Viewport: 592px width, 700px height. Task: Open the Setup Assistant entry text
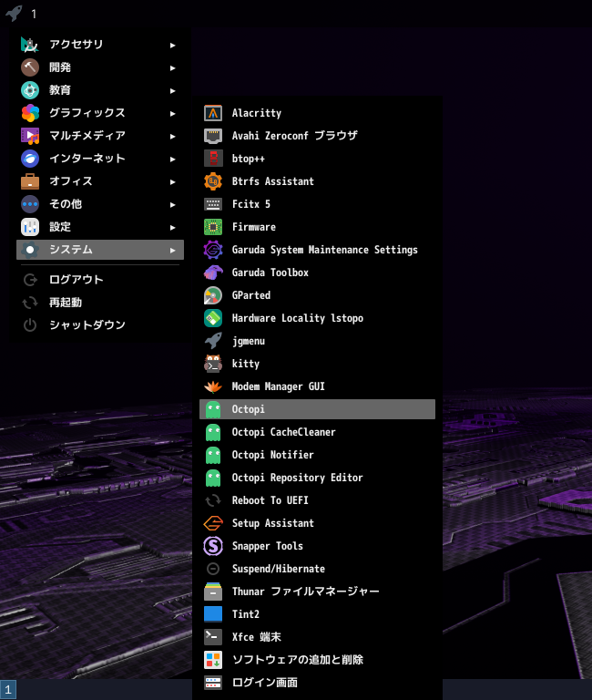coord(272,523)
